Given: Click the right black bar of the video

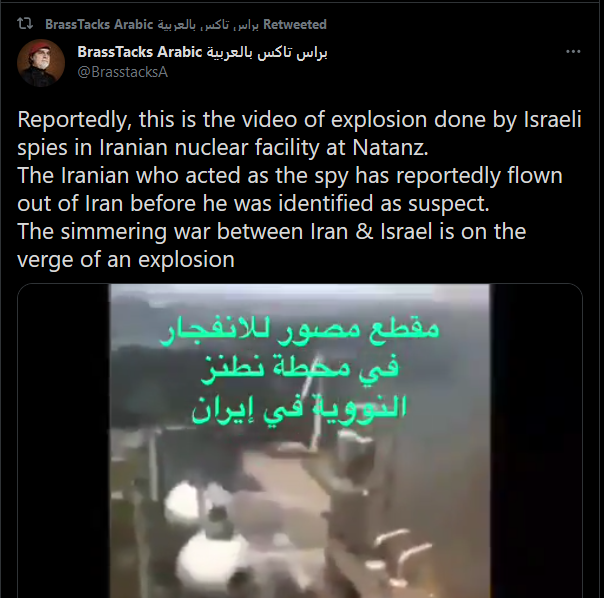Looking at the screenshot, I should click(536, 441).
